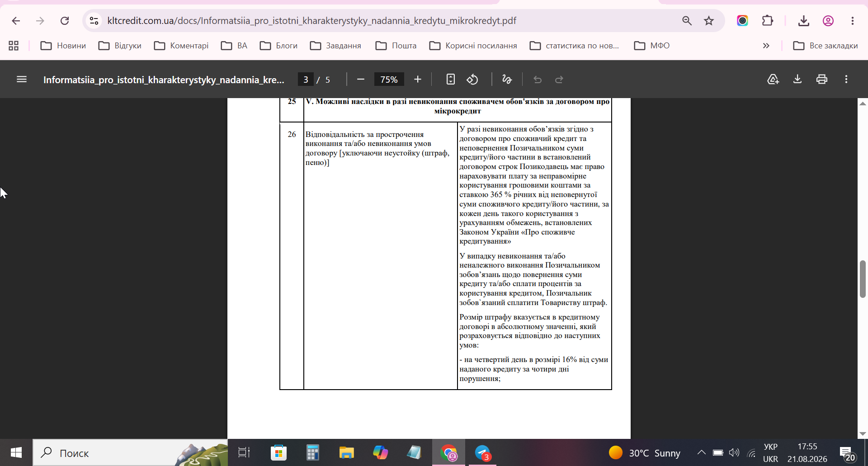The width and height of the screenshot is (868, 466).
Task: Click the kltcredit.com.ua URL in address bar
Action: coord(311,21)
